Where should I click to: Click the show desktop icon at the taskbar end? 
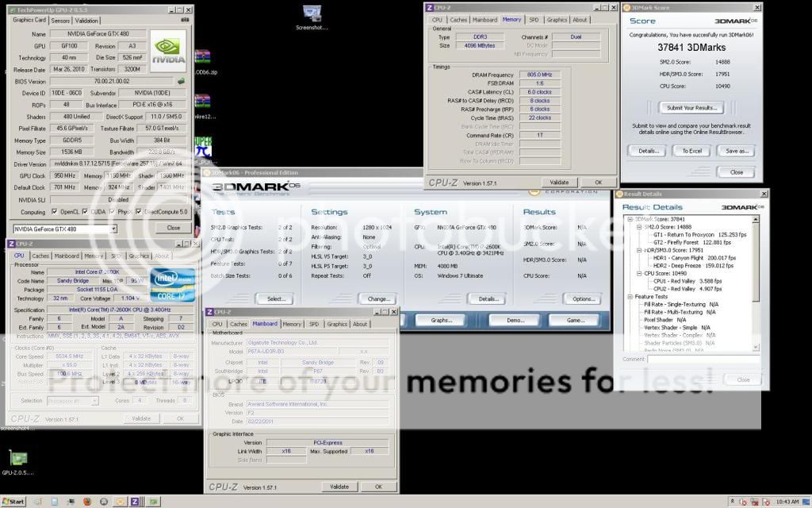[806, 502]
